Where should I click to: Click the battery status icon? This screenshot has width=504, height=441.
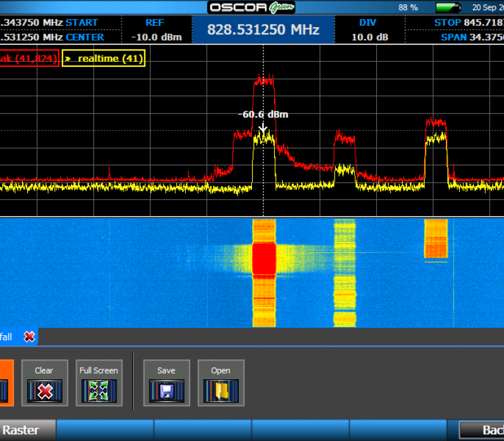click(x=448, y=8)
